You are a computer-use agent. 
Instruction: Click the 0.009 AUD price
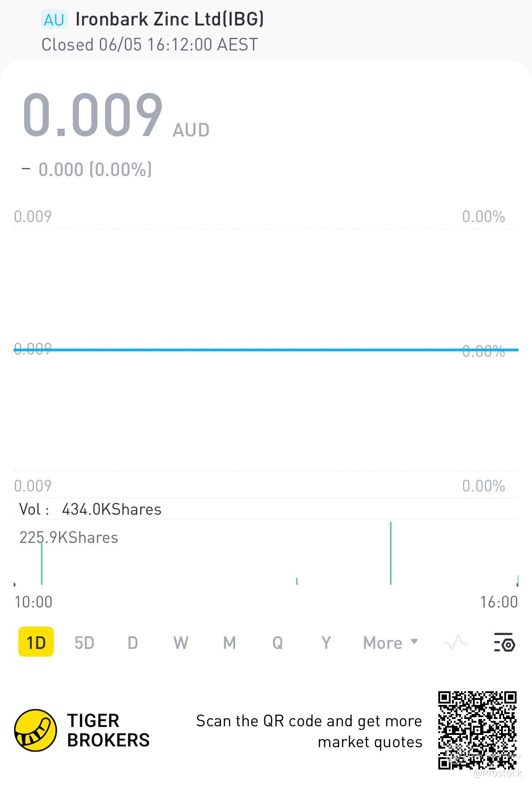click(x=116, y=115)
